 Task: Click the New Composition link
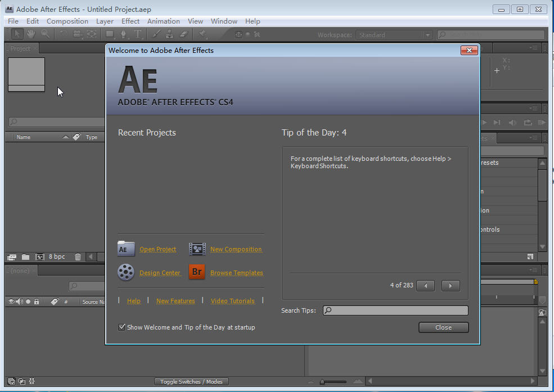[x=236, y=249]
